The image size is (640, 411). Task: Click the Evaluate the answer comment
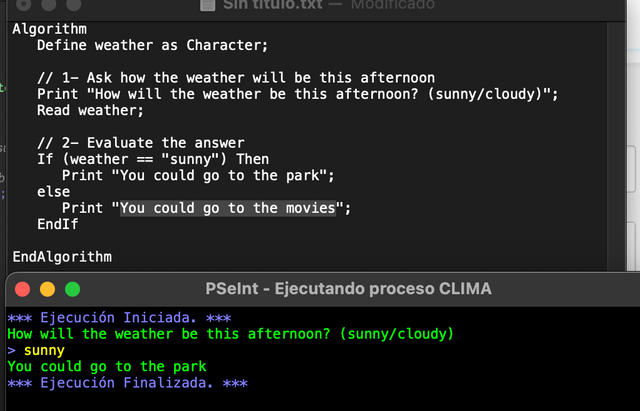(x=140, y=143)
